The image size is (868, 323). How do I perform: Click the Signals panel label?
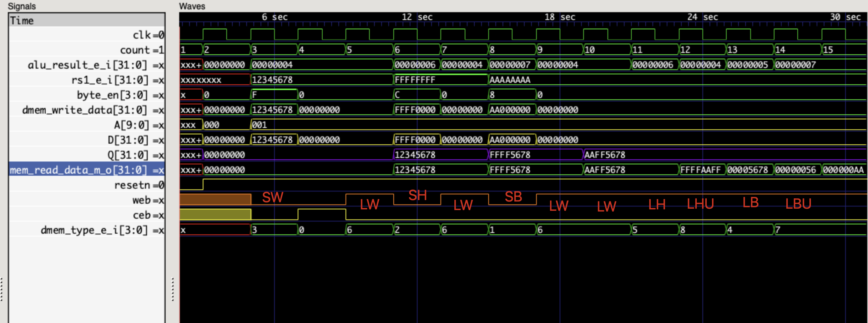(22, 6)
